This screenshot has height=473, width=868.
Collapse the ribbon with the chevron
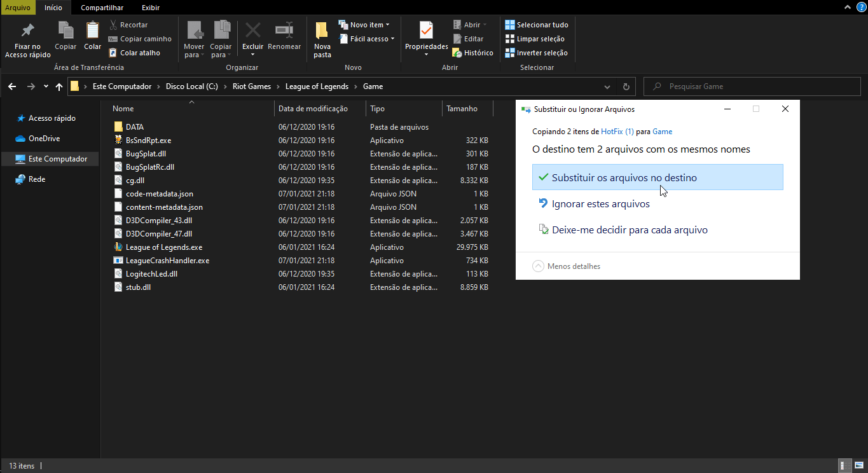click(848, 8)
